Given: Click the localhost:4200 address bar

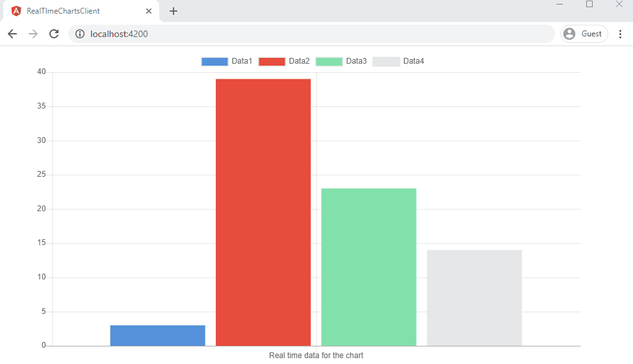Looking at the screenshot, I should 312,34.
